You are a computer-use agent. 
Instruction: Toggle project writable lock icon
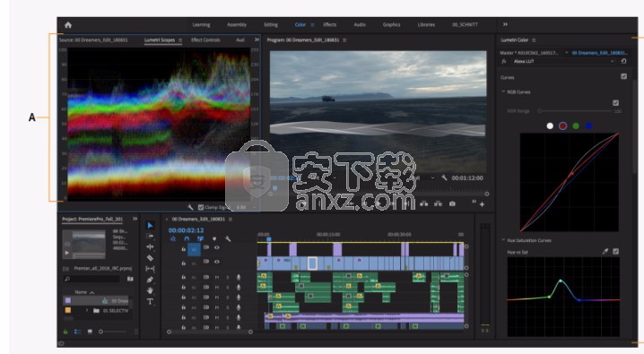click(65, 332)
